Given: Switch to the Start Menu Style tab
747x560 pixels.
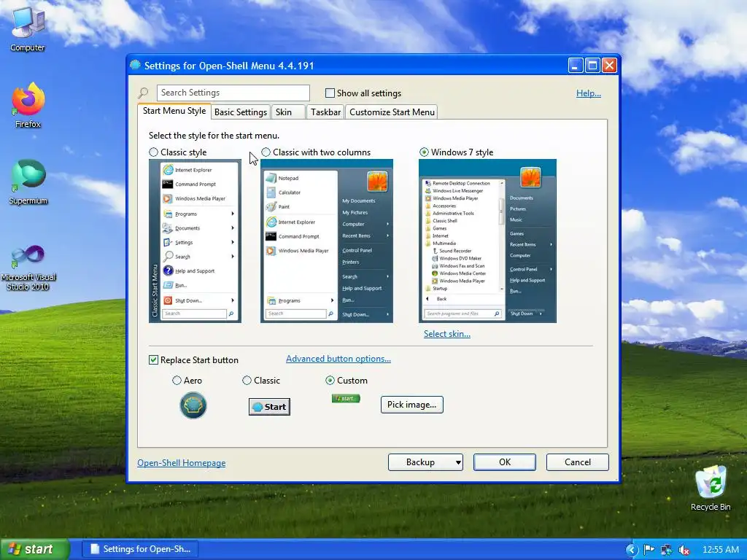Looking at the screenshot, I should 174,111.
